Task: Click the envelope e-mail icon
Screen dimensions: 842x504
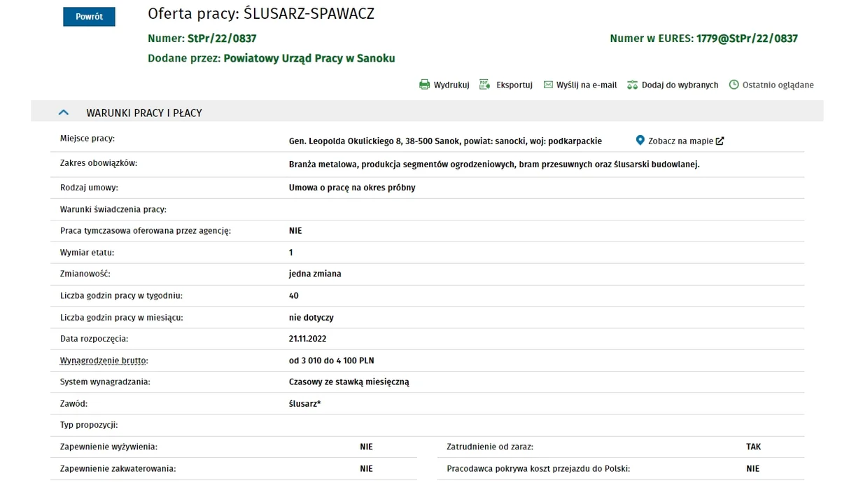Action: coord(548,85)
